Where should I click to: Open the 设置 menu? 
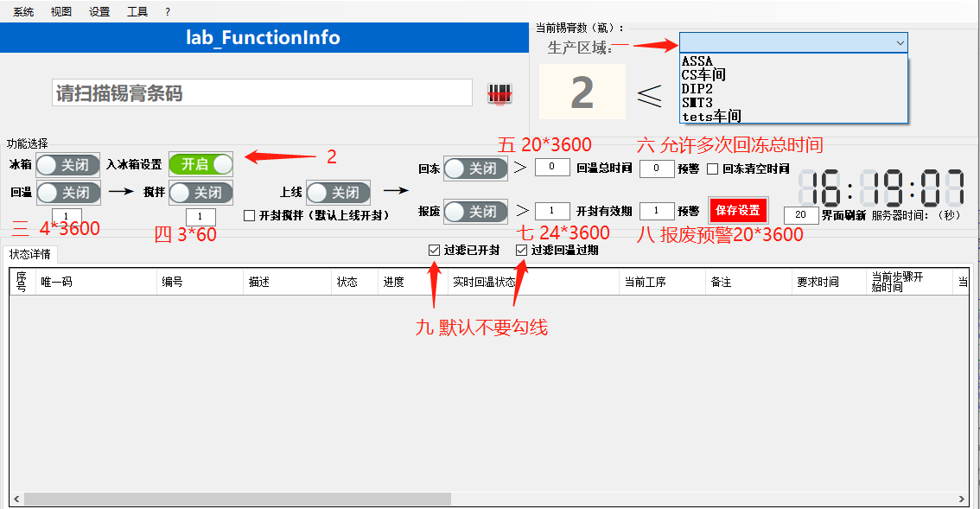(99, 12)
